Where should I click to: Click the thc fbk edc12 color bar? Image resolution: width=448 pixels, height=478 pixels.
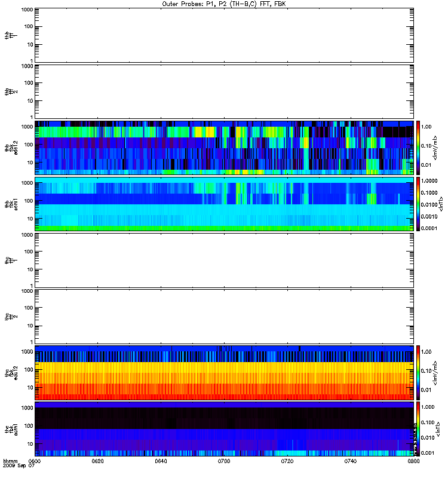[418, 373]
